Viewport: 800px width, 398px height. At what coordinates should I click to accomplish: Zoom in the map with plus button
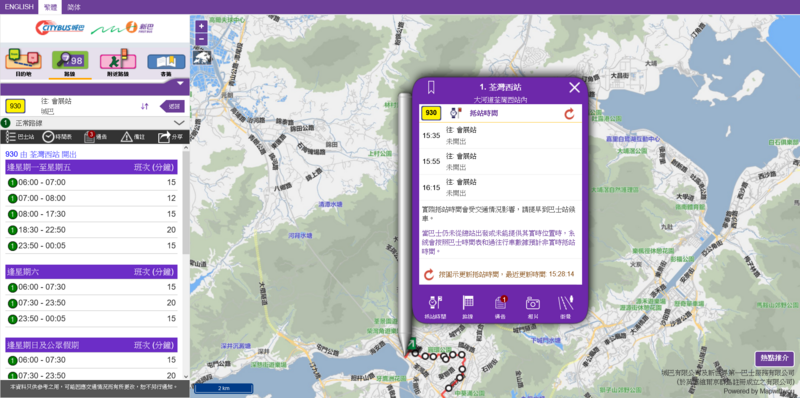[202, 26]
